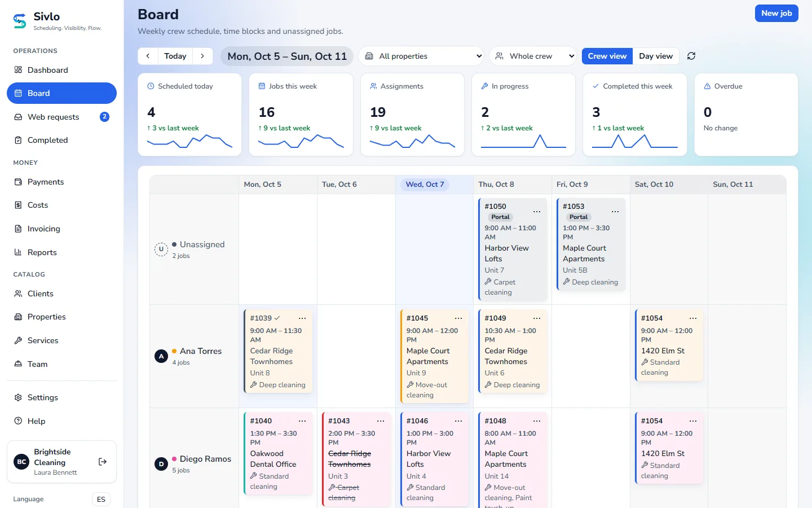Open the three-dot menu on job #1043
The height and width of the screenshot is (508, 812).
pos(381,421)
